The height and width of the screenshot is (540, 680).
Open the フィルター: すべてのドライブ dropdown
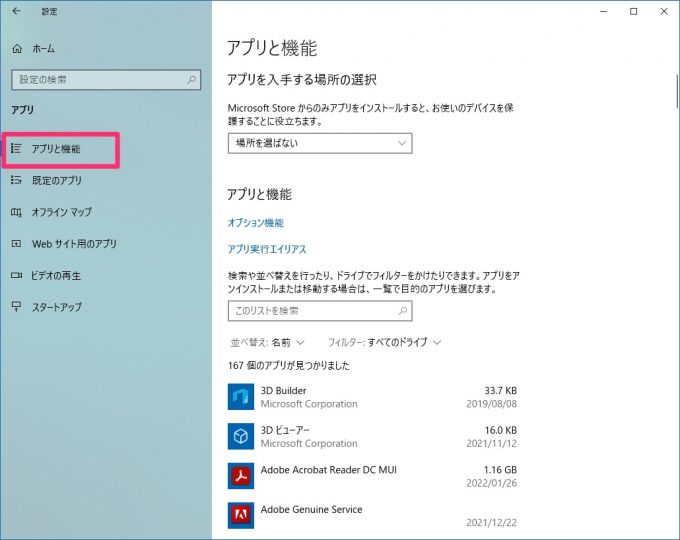click(x=384, y=343)
